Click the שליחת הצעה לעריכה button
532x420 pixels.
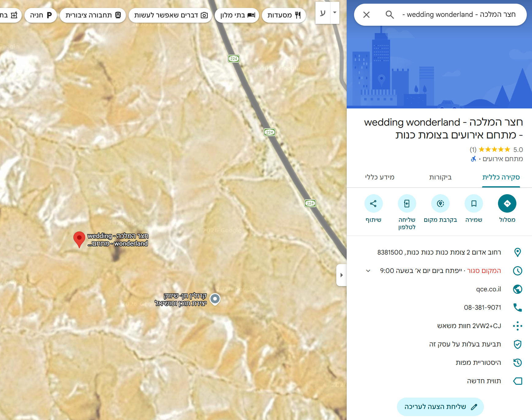coord(440,407)
